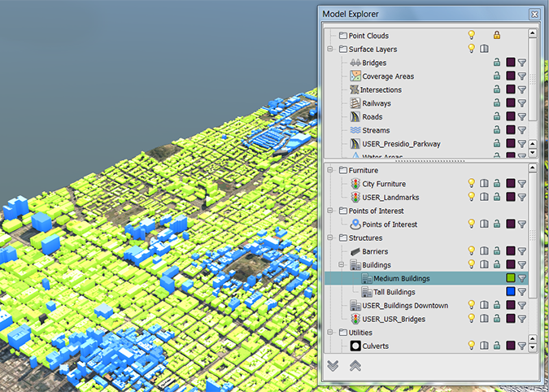Collapse the Structures group

(x=330, y=237)
